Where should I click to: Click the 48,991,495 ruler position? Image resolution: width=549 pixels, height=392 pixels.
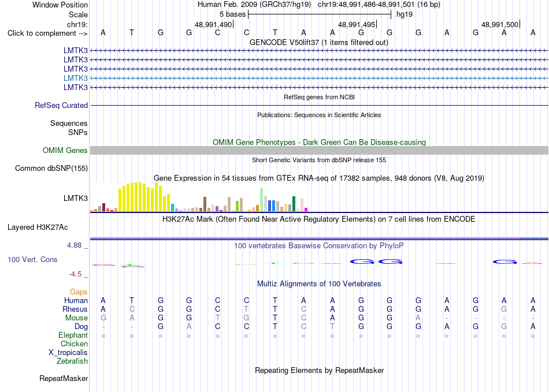point(357,24)
